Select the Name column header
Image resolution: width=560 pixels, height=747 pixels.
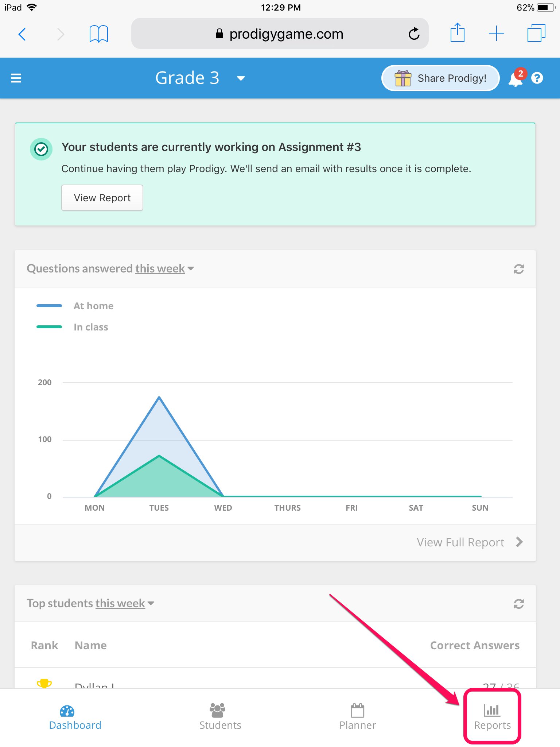90,645
